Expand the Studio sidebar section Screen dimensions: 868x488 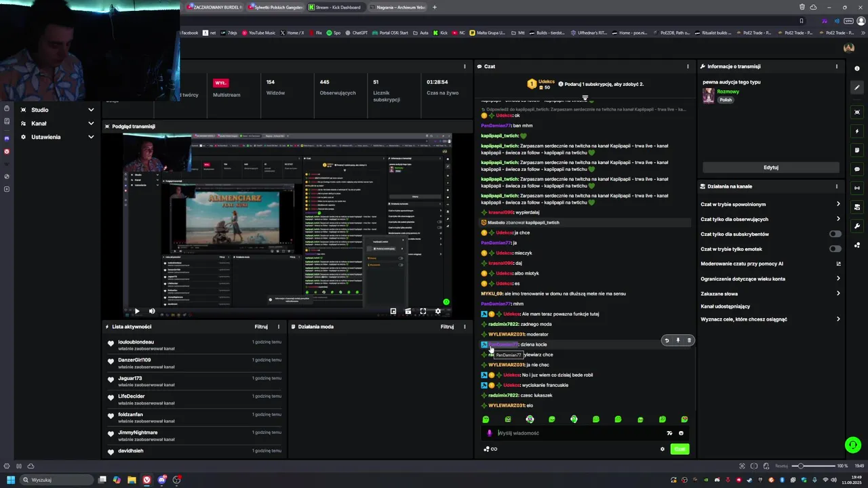(57, 110)
